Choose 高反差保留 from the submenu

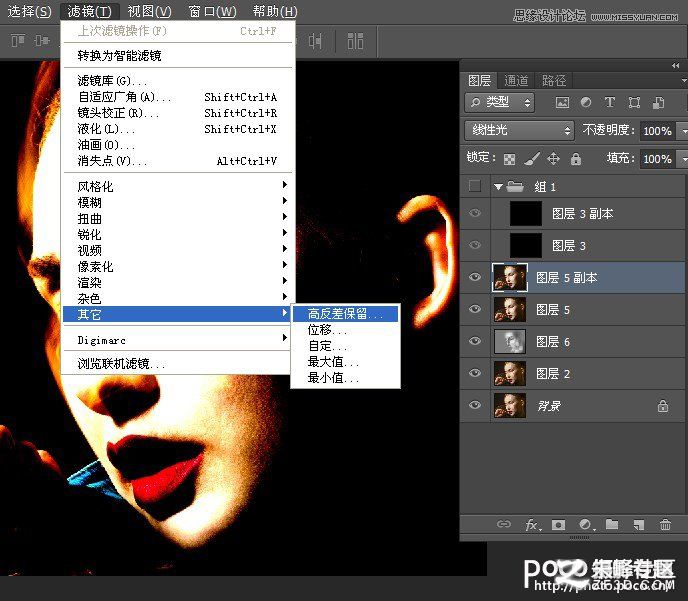(346, 314)
